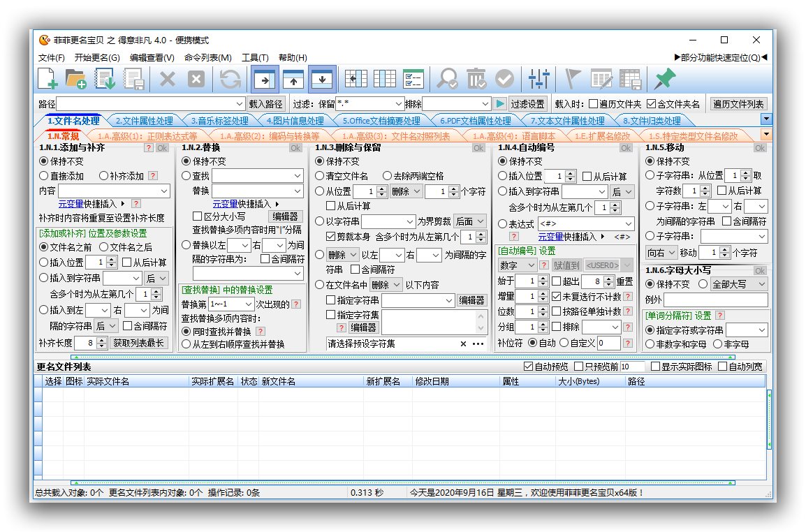Click the add new file toolbar icon
The height and width of the screenshot is (532, 806).
[x=47, y=79]
